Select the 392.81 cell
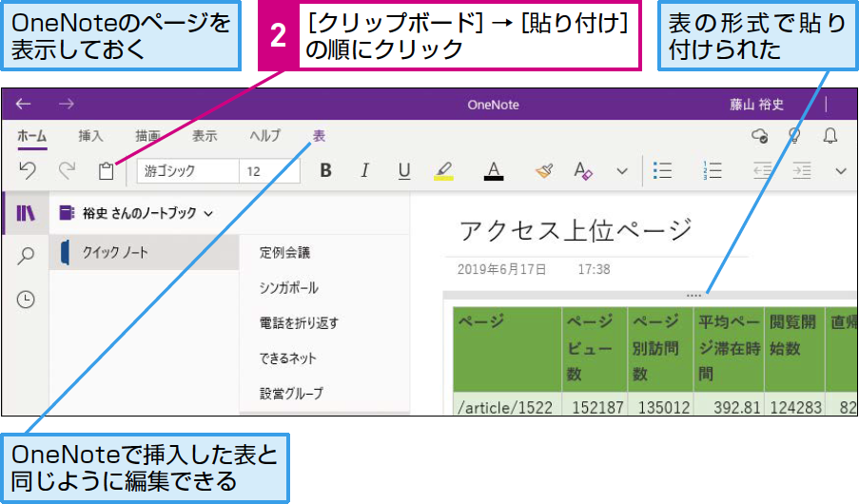This screenshot has height=504, width=859. point(729,406)
